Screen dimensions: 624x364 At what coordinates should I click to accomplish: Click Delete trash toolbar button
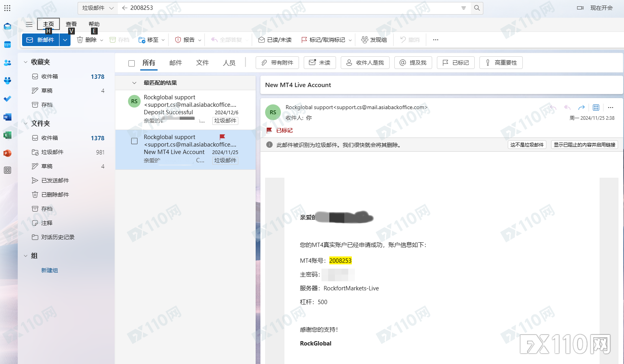coord(87,40)
